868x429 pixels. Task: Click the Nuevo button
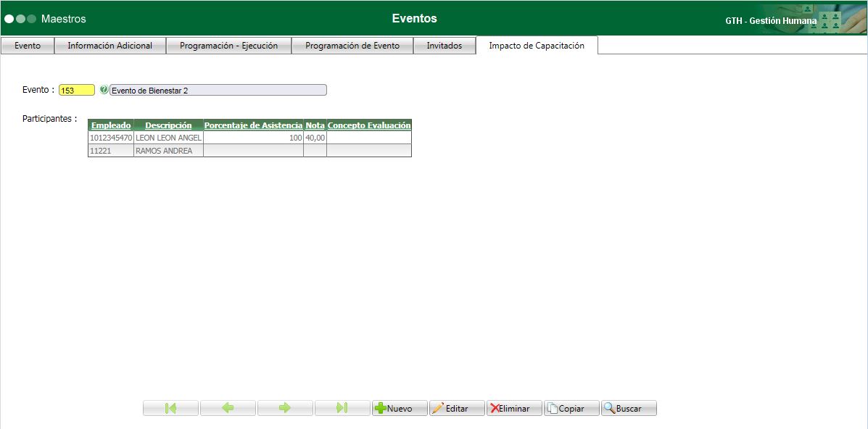pos(400,409)
